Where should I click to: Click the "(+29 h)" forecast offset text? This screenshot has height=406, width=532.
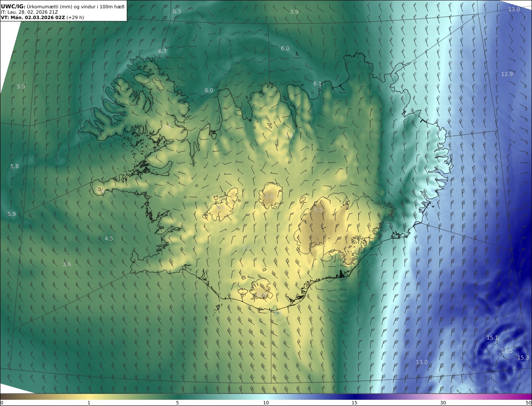[x=75, y=17]
